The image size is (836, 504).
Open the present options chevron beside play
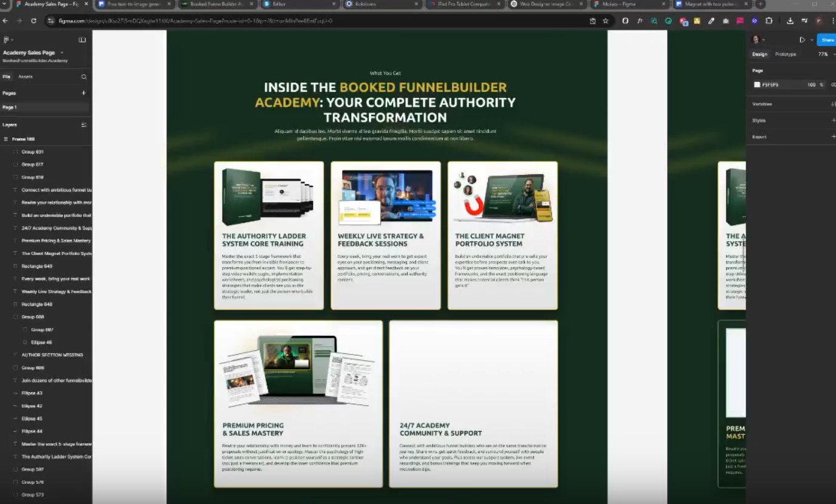(x=811, y=40)
